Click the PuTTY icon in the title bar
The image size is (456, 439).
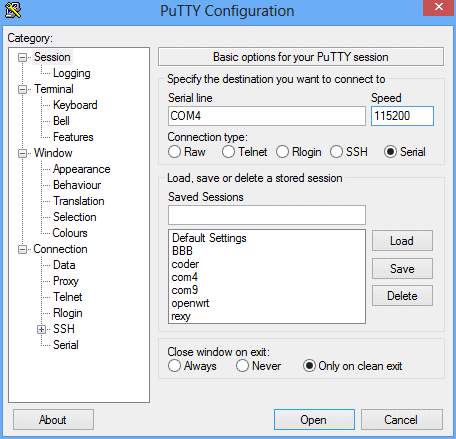13,10
